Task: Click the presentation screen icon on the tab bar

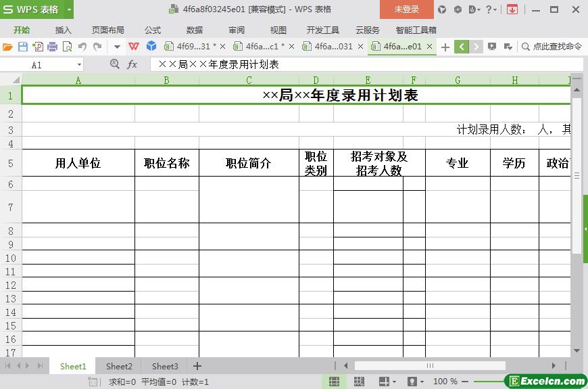Action: pyautogui.click(x=492, y=47)
